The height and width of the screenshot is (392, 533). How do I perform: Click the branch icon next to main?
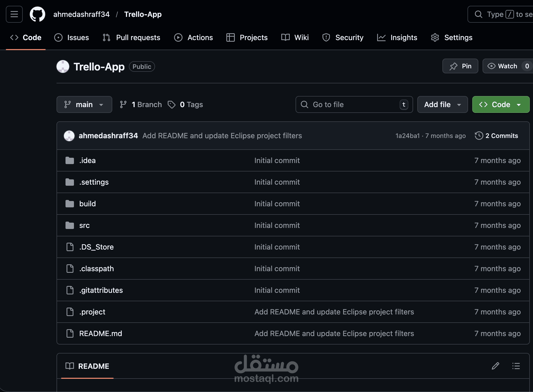pyautogui.click(x=123, y=104)
